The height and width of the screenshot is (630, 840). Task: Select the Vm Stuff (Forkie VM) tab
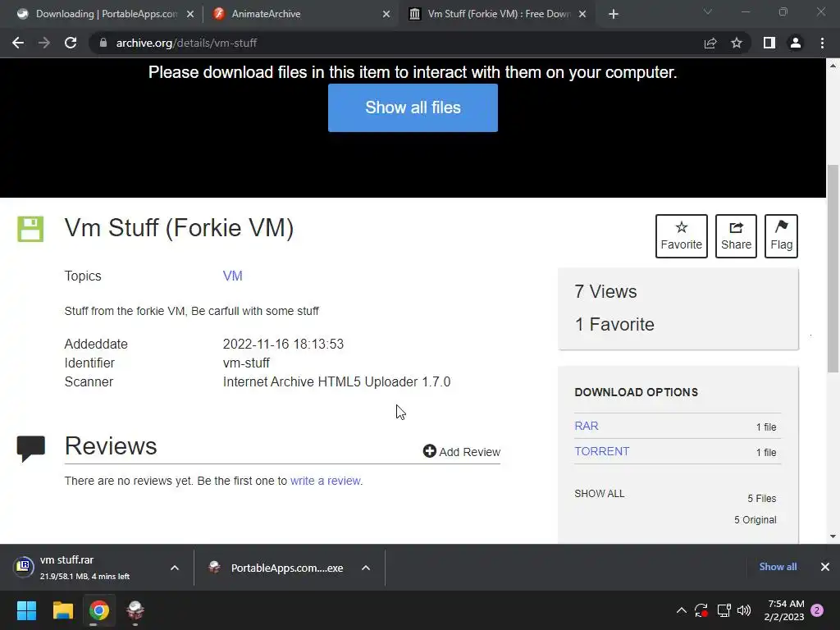[496, 14]
